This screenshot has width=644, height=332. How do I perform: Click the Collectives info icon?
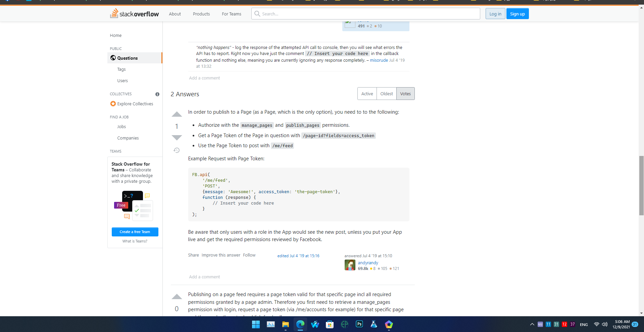(157, 94)
